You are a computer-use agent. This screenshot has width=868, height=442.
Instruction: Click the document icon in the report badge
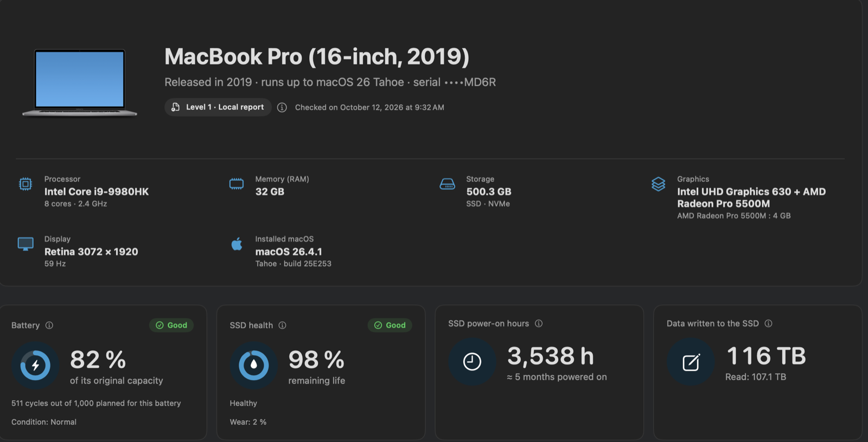tap(175, 107)
